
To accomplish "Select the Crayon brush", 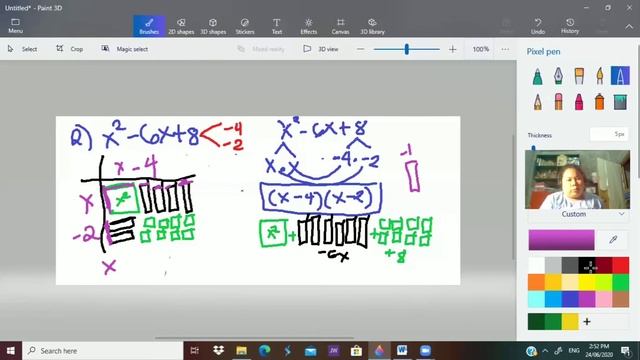I will click(x=579, y=102).
